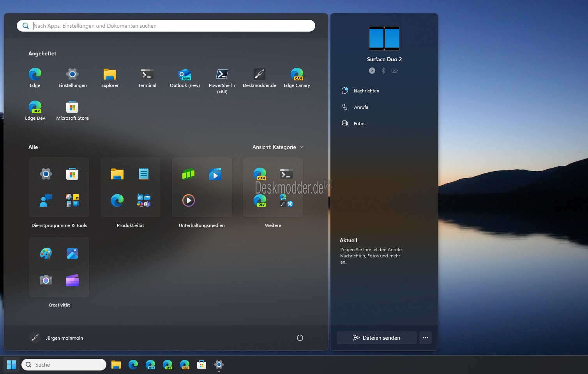Viewport: 588px width, 374px height.
Task: Open Paint in Kreativität category
Action: click(46, 254)
